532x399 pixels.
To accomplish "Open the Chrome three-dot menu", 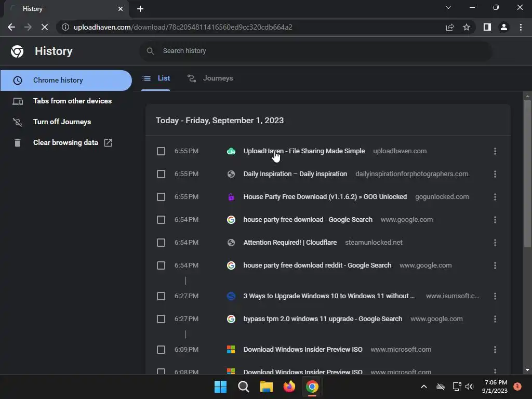I will point(521,27).
